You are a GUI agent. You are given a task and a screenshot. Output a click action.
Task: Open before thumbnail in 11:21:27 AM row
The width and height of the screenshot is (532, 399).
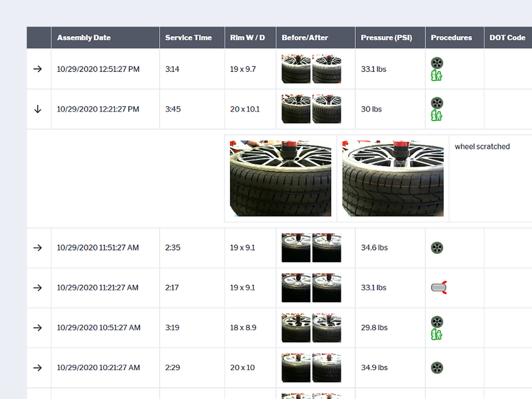tap(296, 288)
